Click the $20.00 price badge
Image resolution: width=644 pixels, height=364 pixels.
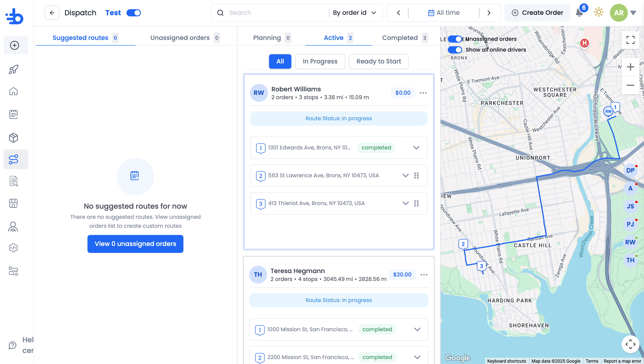coord(402,275)
